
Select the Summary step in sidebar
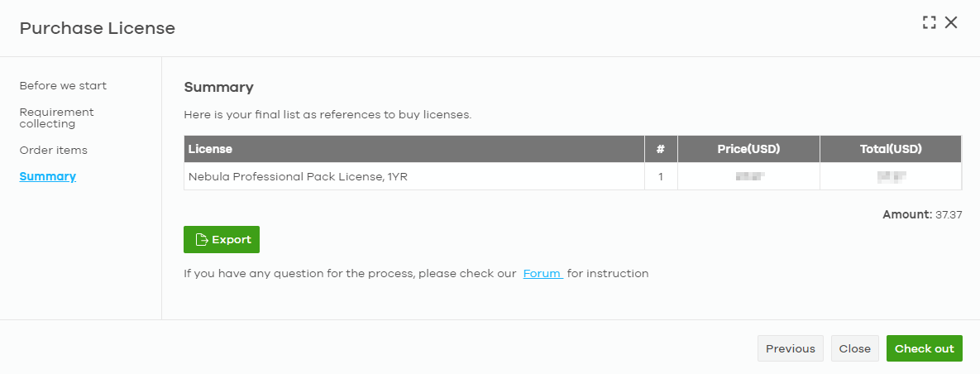[47, 176]
